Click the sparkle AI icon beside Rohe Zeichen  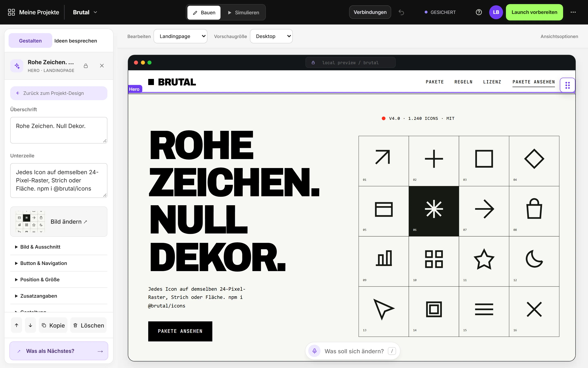tap(17, 66)
